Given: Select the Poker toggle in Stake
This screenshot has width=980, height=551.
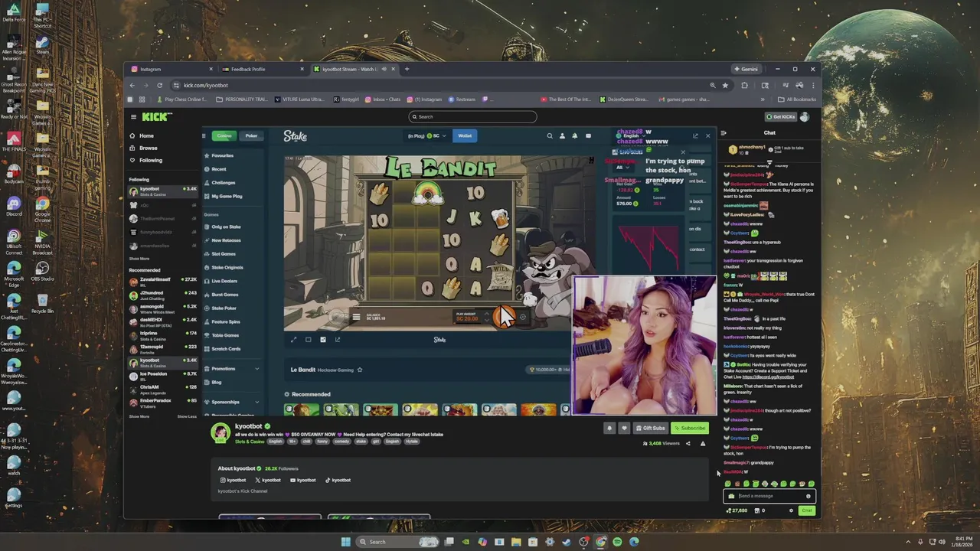Looking at the screenshot, I should click(251, 136).
